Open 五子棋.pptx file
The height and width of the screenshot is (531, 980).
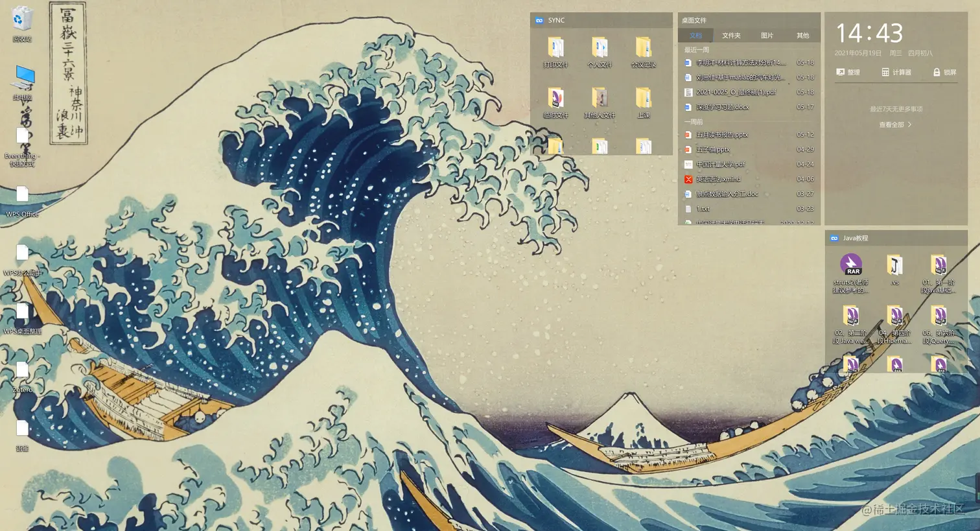(749, 149)
